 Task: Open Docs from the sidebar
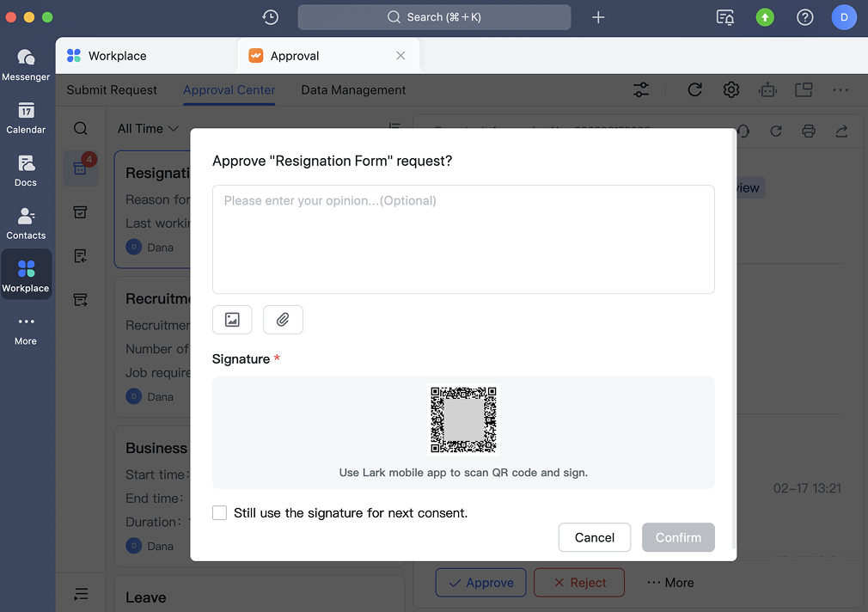point(26,170)
